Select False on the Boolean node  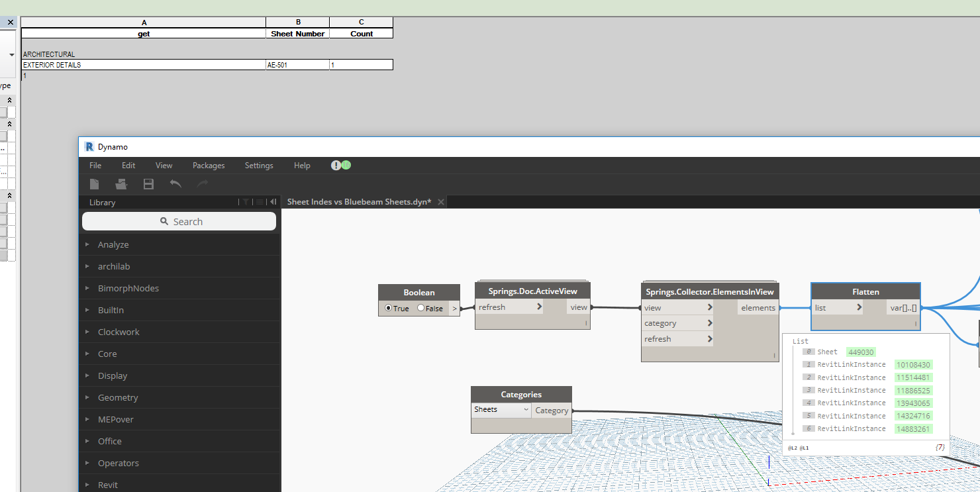tap(421, 308)
